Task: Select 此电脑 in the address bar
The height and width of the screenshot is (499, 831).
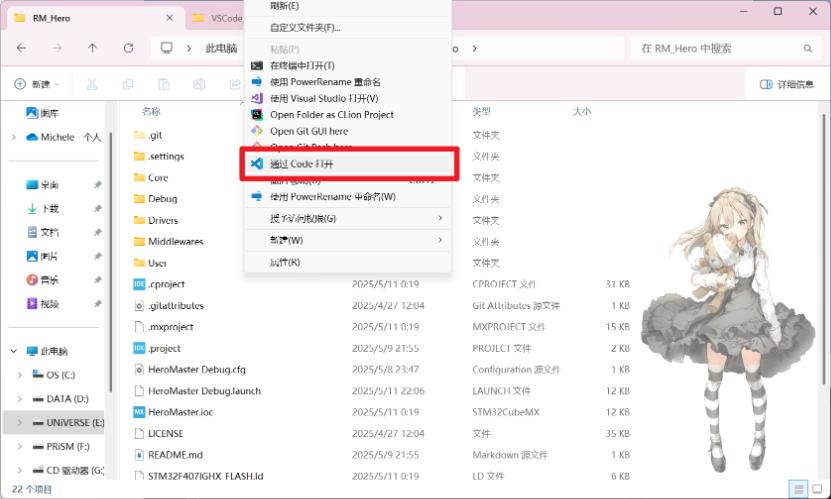Action: tap(221, 49)
